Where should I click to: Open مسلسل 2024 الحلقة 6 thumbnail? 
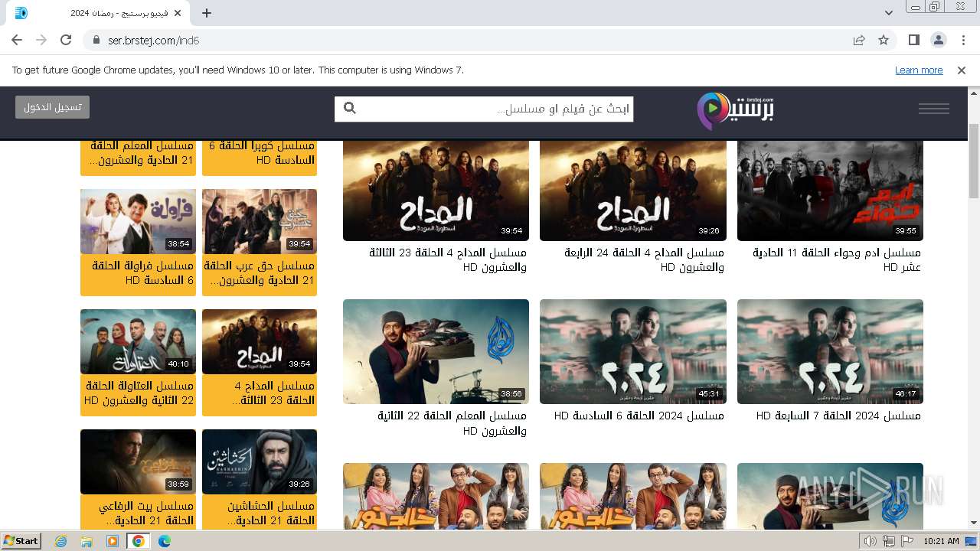click(633, 351)
